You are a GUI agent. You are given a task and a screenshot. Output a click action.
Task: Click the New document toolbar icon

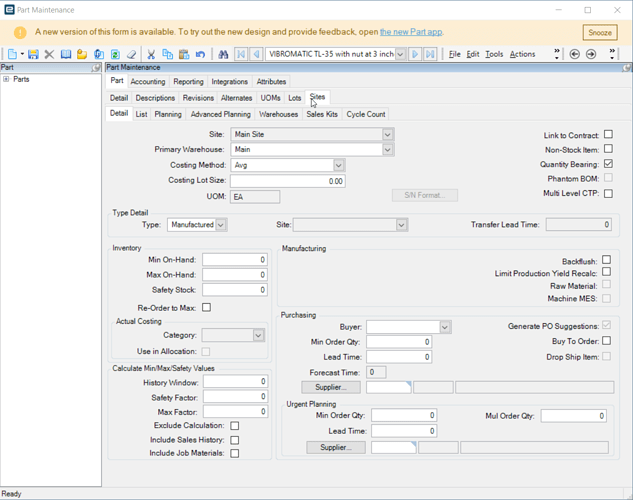pyautogui.click(x=12, y=54)
